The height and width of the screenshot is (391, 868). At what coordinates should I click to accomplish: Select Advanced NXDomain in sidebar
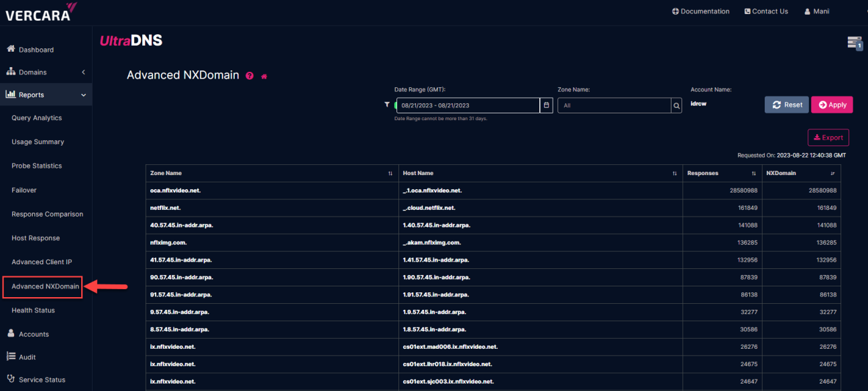(45, 286)
